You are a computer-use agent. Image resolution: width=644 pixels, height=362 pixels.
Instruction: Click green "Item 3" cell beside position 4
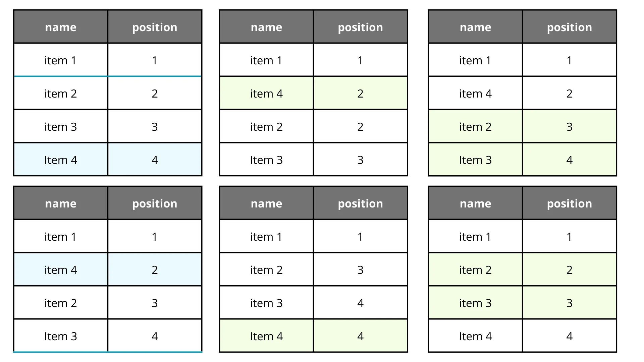coord(475,160)
